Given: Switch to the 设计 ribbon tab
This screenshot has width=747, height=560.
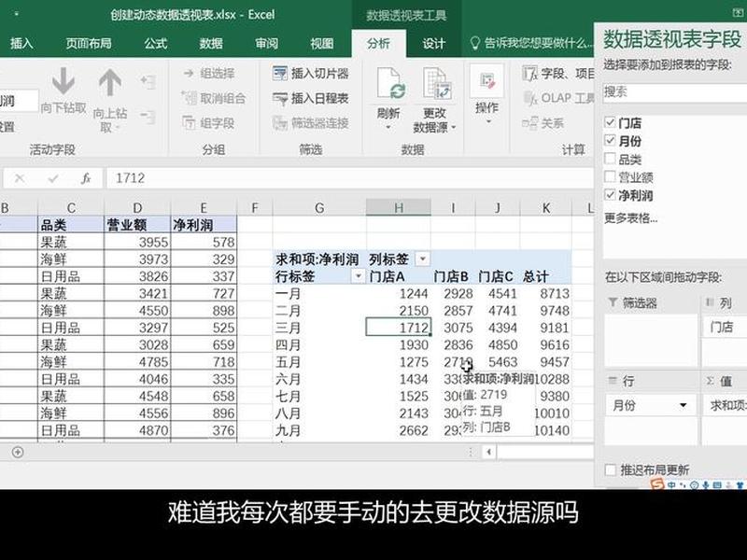Looking at the screenshot, I should [x=433, y=44].
